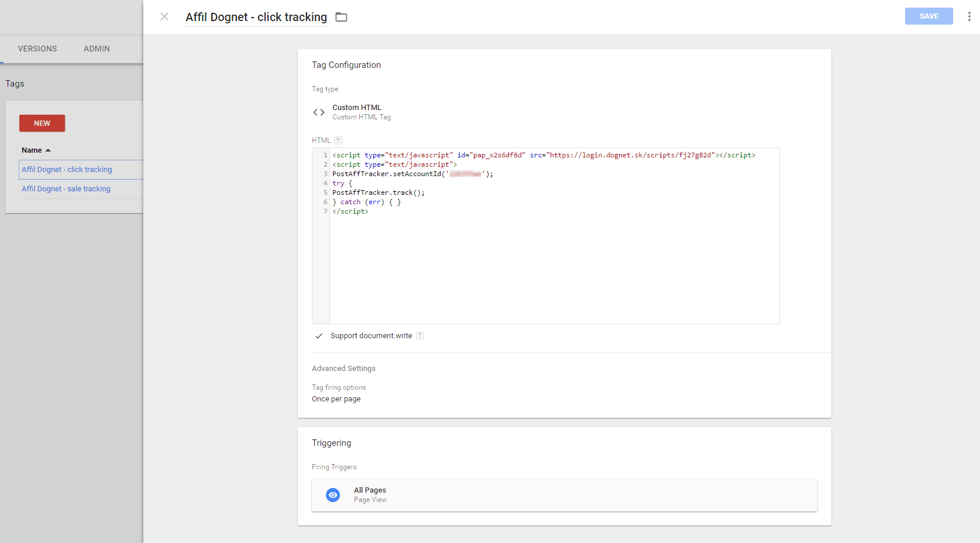This screenshot has height=543, width=980.
Task: Click the folder icon next to tag name
Action: (x=341, y=18)
